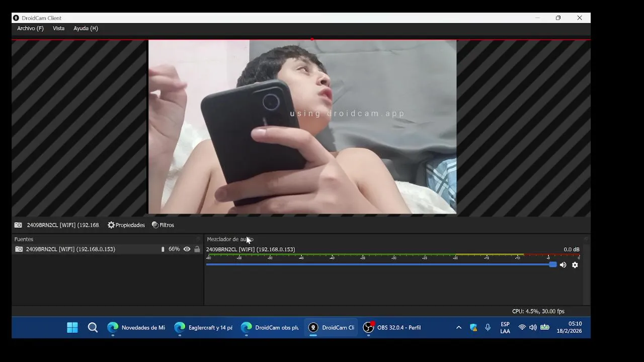Click the DroidCam Client title bar icon

pos(16,18)
